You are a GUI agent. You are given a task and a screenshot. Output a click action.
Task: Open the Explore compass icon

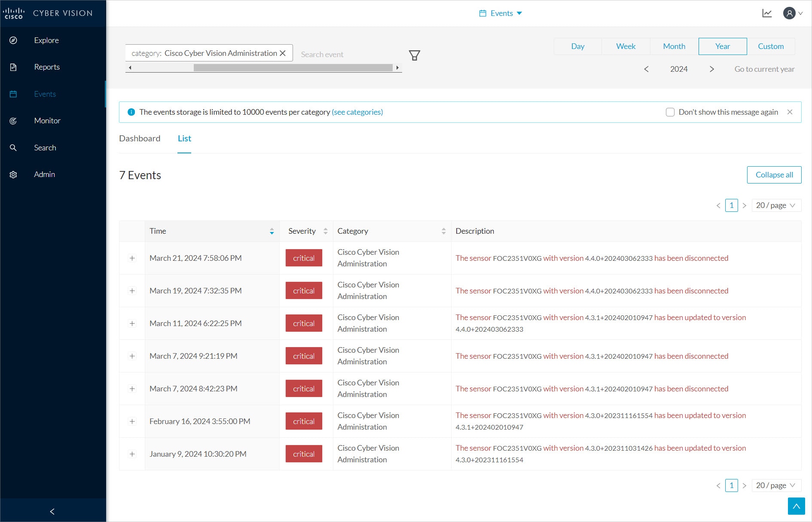point(13,40)
